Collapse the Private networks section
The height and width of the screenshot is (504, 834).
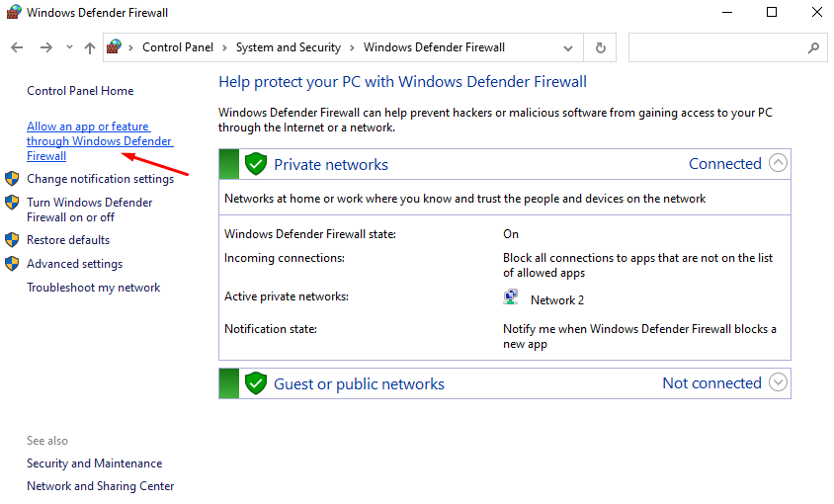(778, 164)
